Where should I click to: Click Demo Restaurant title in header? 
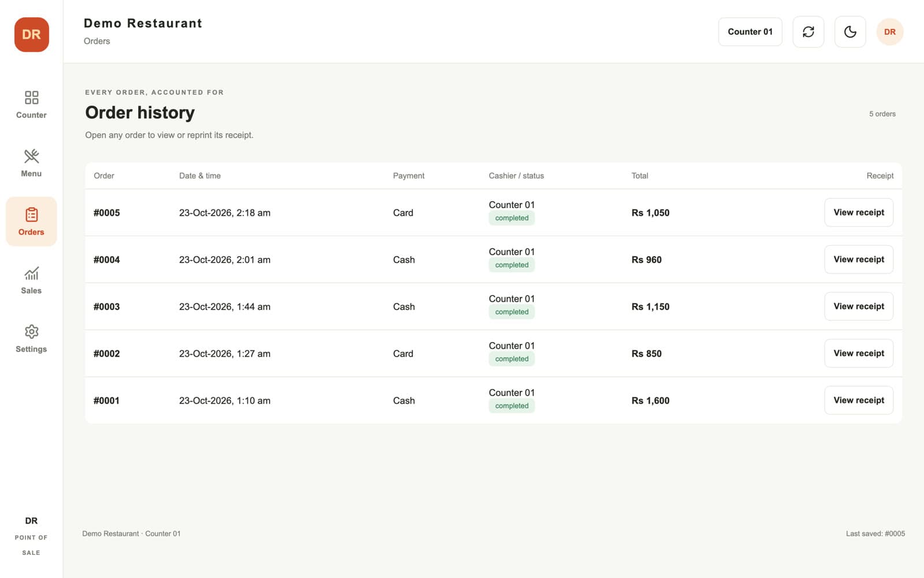coord(143,23)
